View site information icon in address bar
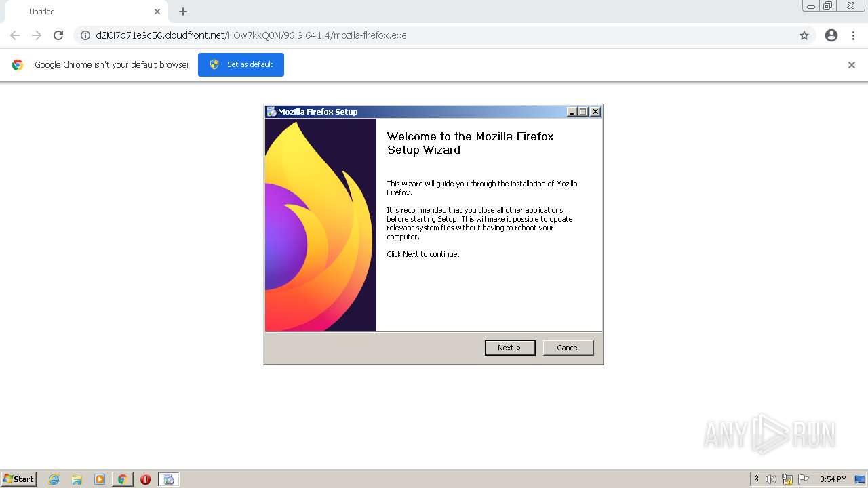 pyautogui.click(x=85, y=35)
